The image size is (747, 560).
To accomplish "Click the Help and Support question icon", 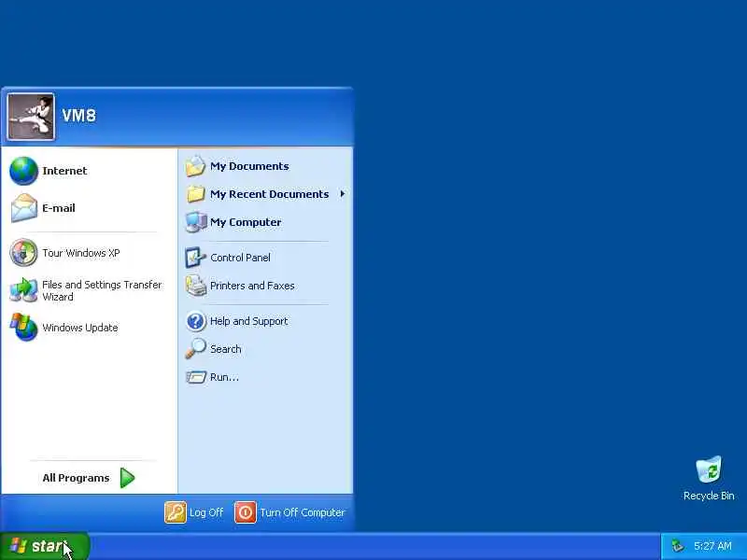I will [x=195, y=321].
